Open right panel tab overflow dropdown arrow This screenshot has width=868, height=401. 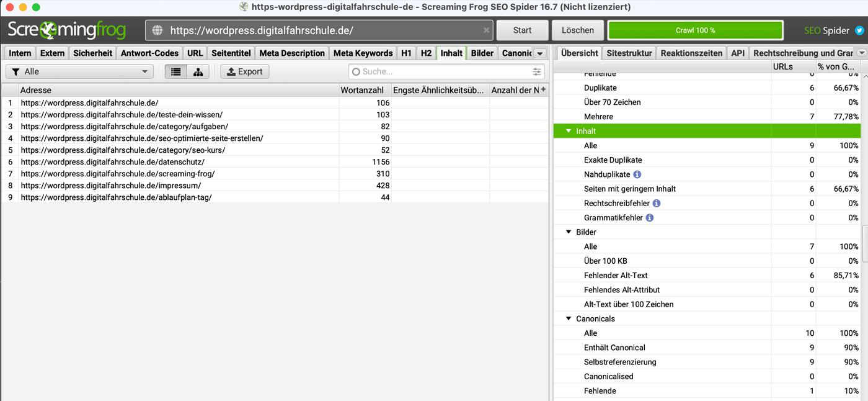point(862,53)
